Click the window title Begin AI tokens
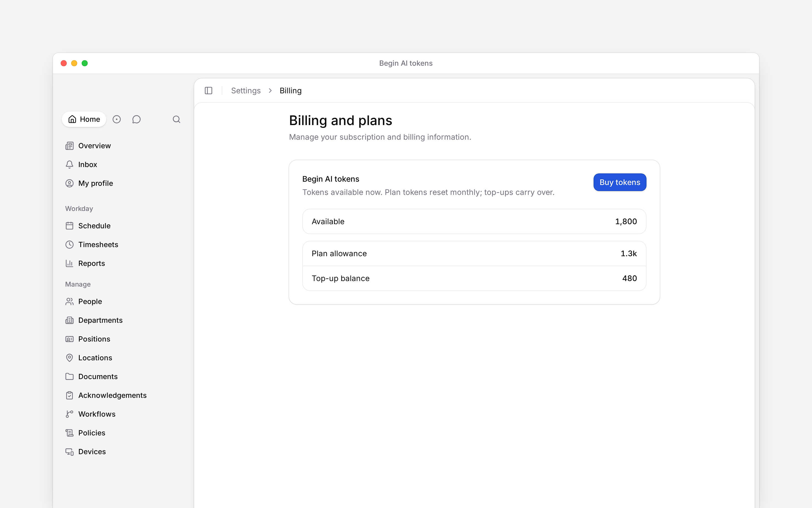812x508 pixels. tap(406, 63)
